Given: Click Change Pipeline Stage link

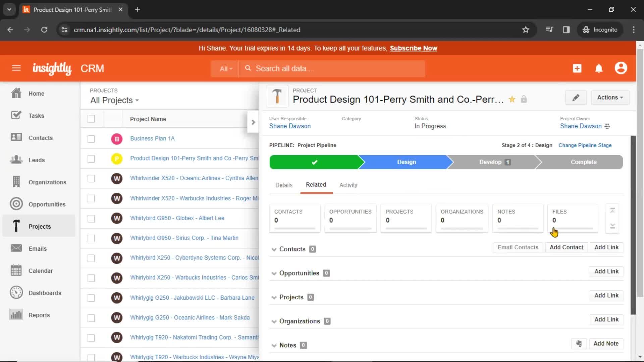Looking at the screenshot, I should coord(585,145).
